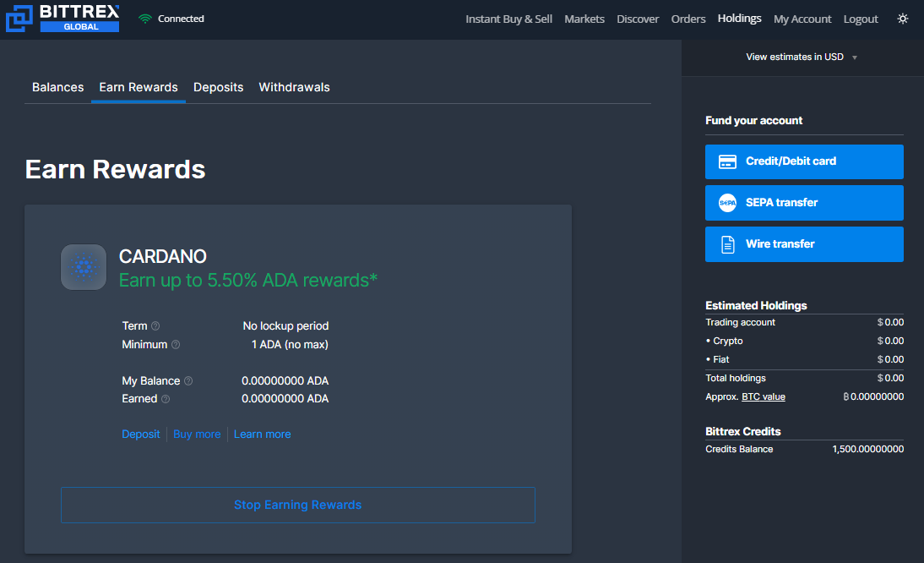The width and height of the screenshot is (924, 563).
Task: Click the help icon next to Minimum
Action: 176,345
